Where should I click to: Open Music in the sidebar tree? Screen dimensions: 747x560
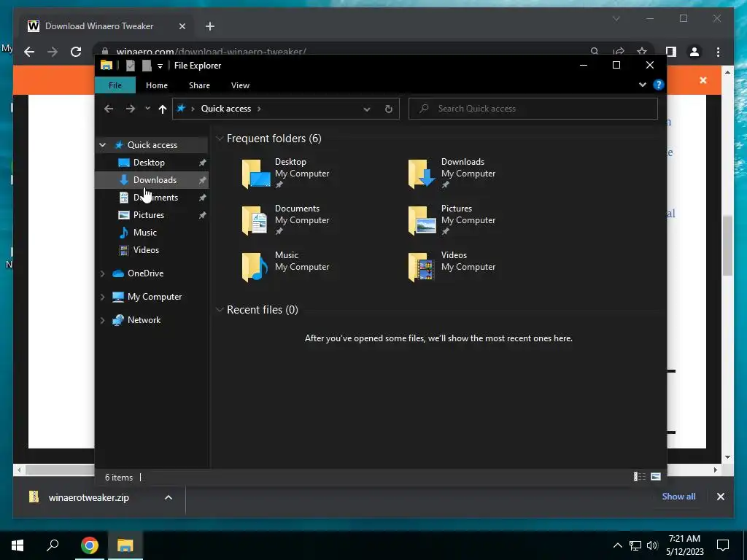144,233
